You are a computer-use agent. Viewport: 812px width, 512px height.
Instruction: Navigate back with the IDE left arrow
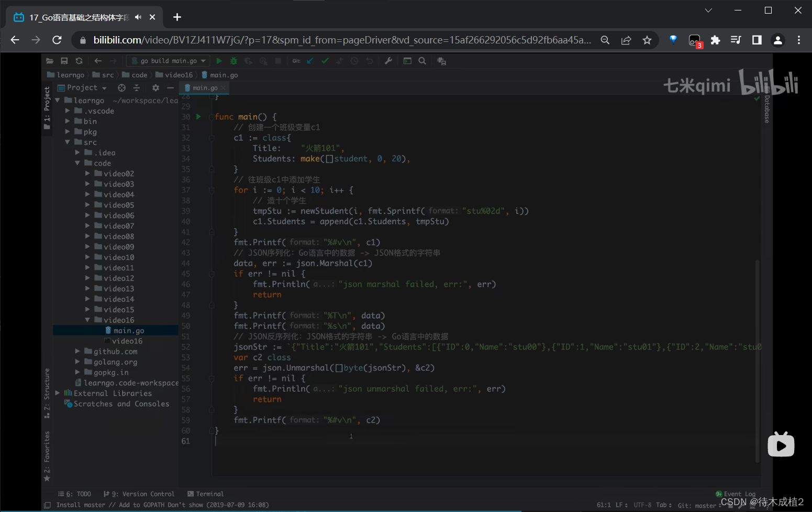click(x=98, y=61)
